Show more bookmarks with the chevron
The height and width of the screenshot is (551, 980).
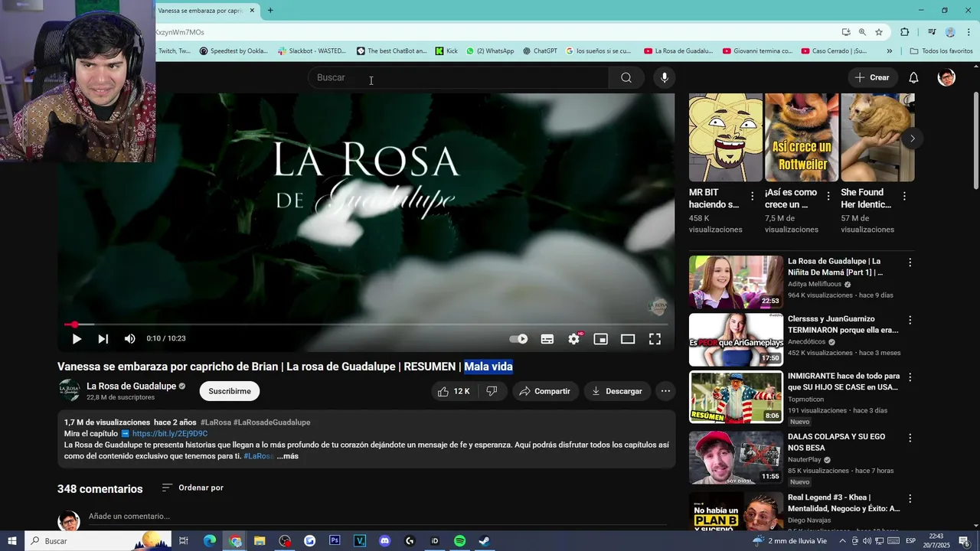click(889, 51)
